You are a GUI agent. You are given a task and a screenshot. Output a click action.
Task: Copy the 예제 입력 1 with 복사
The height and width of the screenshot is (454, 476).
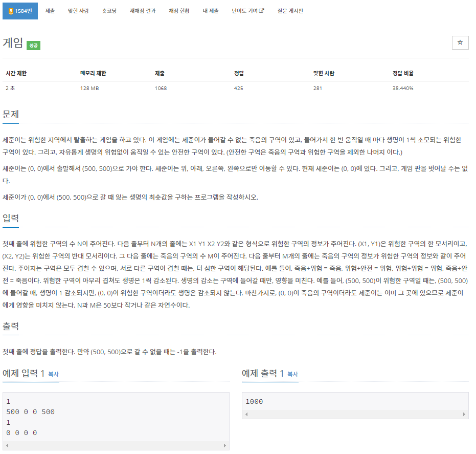click(53, 374)
